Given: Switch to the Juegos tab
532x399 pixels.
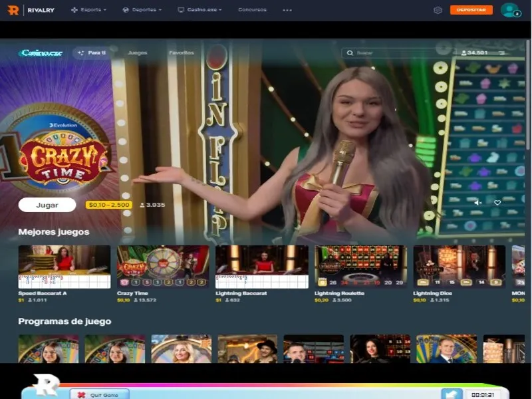Looking at the screenshot, I should click(138, 53).
